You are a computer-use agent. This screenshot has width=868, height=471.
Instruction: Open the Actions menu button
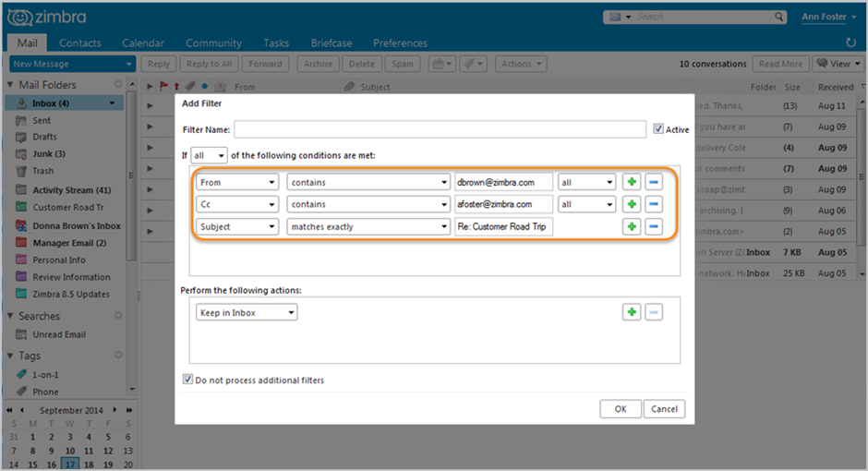point(521,64)
